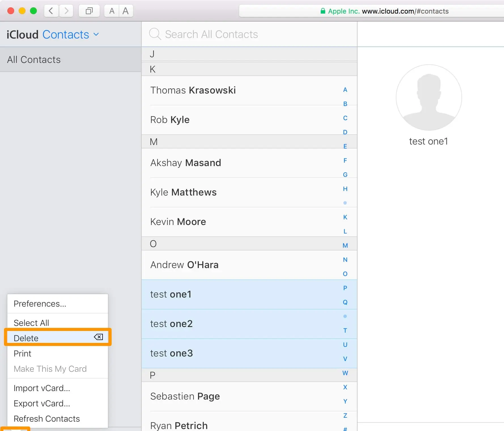Click the browser forward arrow icon

click(x=66, y=11)
